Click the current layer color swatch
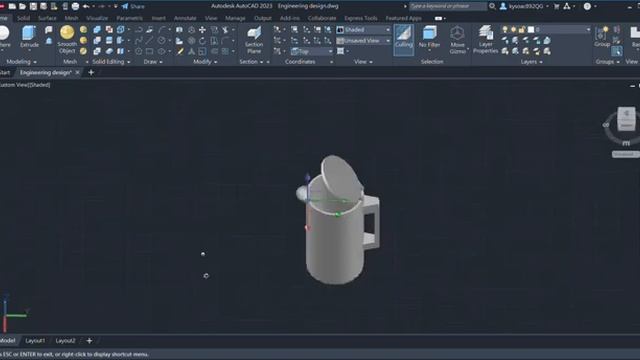 point(531,29)
